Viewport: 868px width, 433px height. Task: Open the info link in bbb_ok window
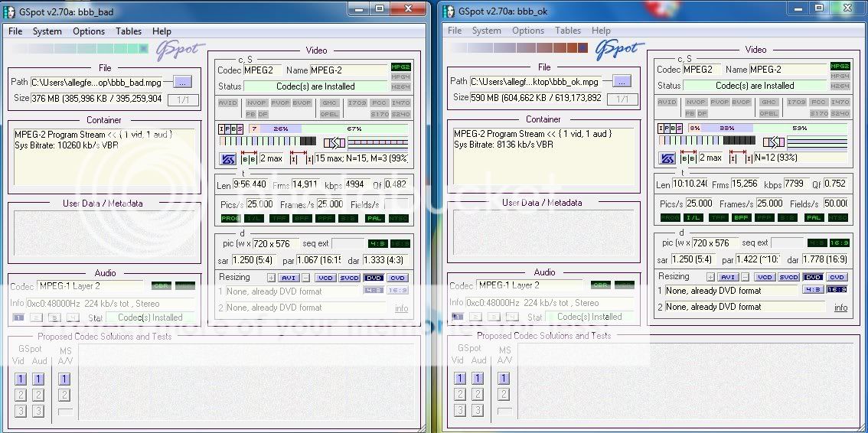click(x=840, y=308)
